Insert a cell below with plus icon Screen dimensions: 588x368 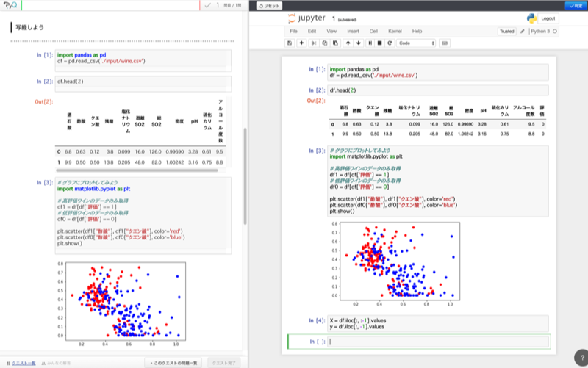pyautogui.click(x=301, y=43)
